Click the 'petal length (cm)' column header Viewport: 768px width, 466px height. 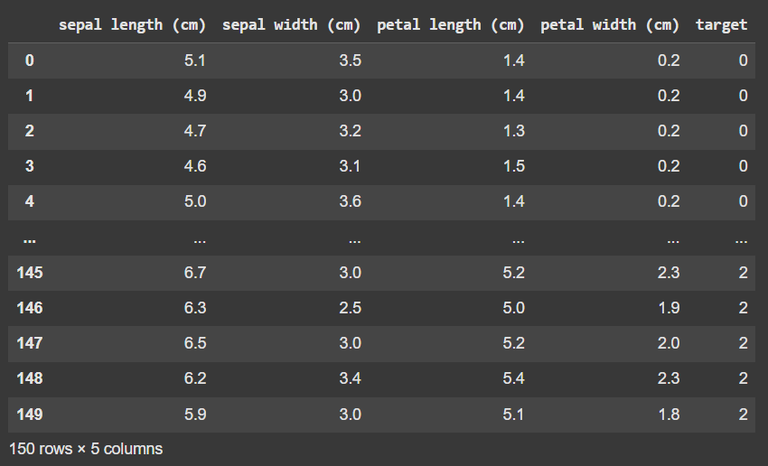(451, 25)
